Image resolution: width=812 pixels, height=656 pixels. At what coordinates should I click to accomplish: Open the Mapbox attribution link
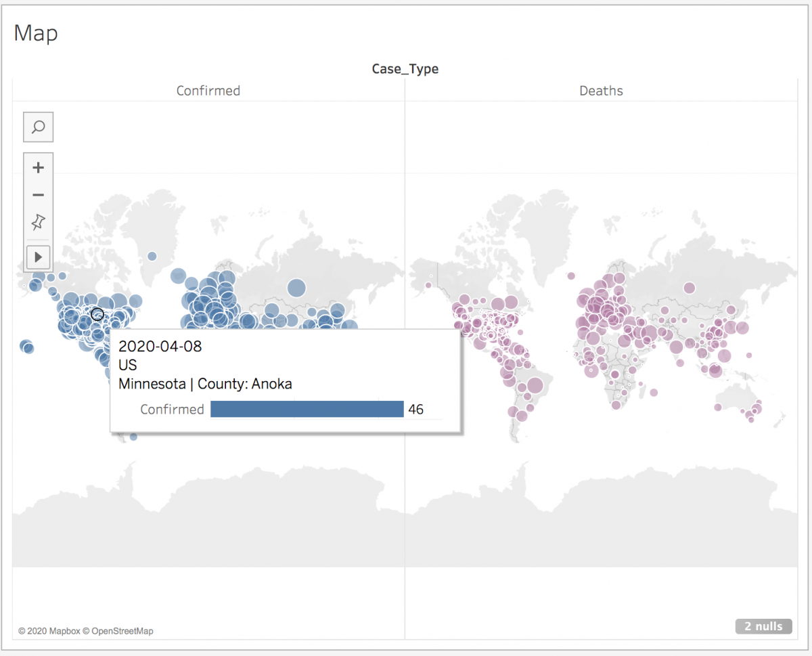point(50,631)
